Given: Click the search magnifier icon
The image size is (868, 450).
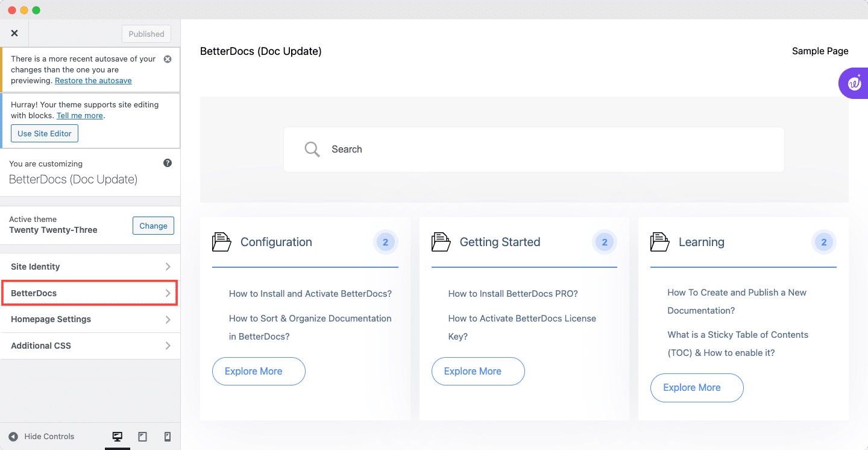Looking at the screenshot, I should [312, 149].
